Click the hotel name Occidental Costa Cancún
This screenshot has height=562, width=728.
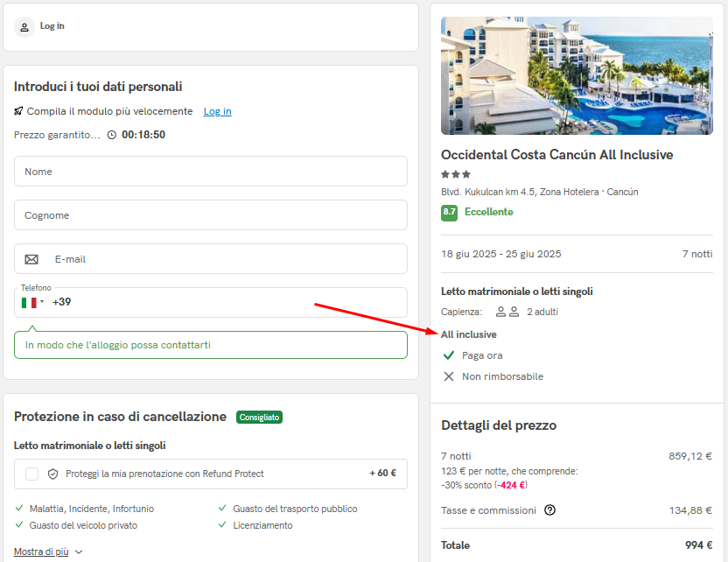[x=556, y=155]
